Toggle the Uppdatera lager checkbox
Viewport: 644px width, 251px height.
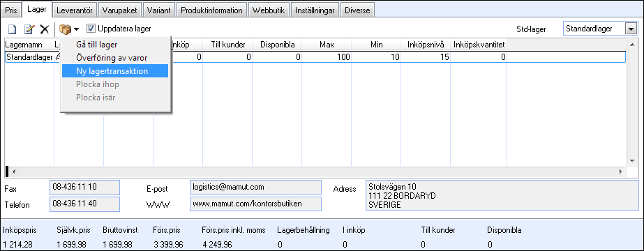pyautogui.click(x=91, y=29)
